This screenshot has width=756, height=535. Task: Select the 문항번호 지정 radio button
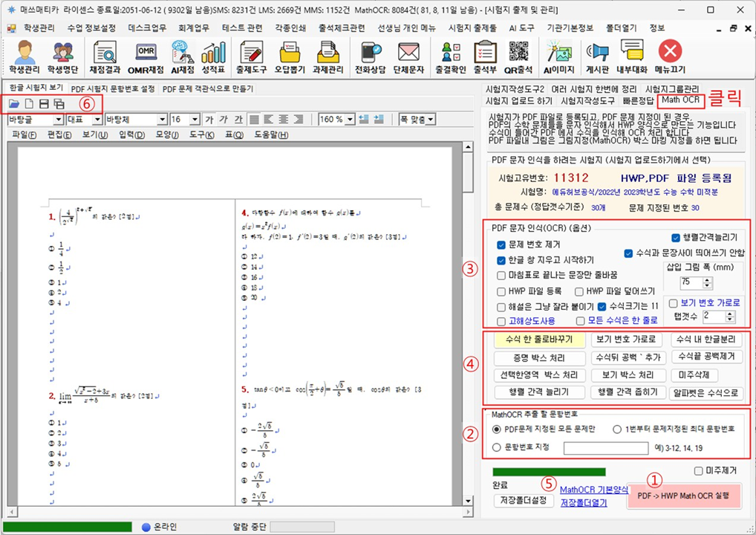[x=497, y=447]
